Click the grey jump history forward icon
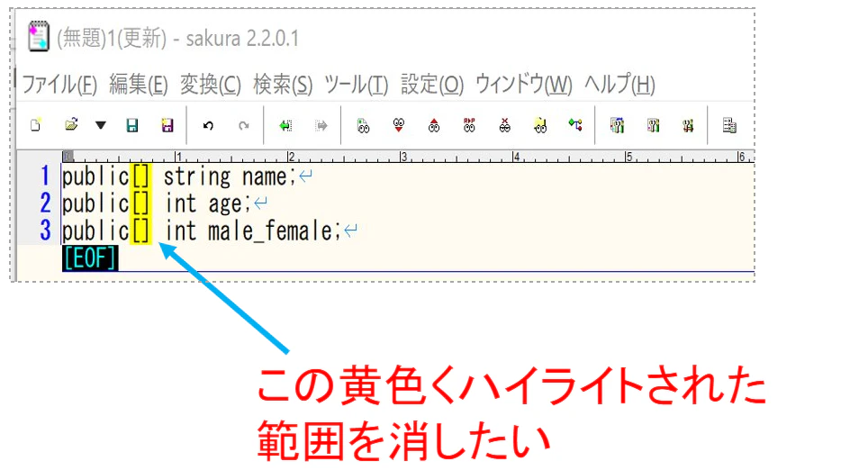 pos(321,126)
